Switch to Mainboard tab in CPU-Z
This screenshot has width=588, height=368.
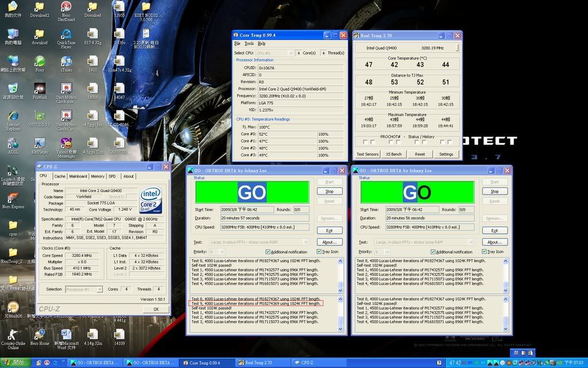78,176
